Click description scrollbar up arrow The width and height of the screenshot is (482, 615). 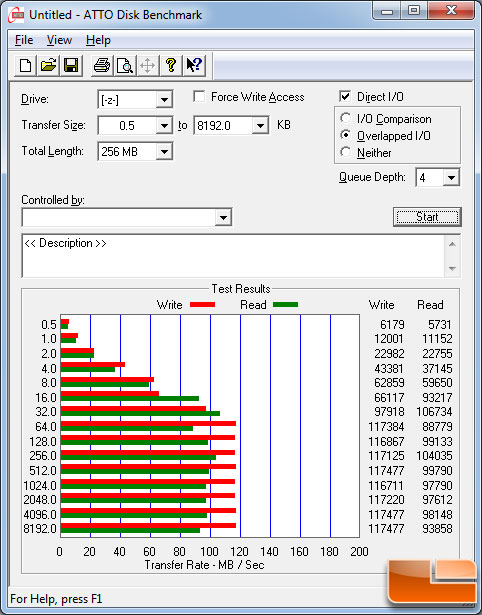tap(452, 244)
